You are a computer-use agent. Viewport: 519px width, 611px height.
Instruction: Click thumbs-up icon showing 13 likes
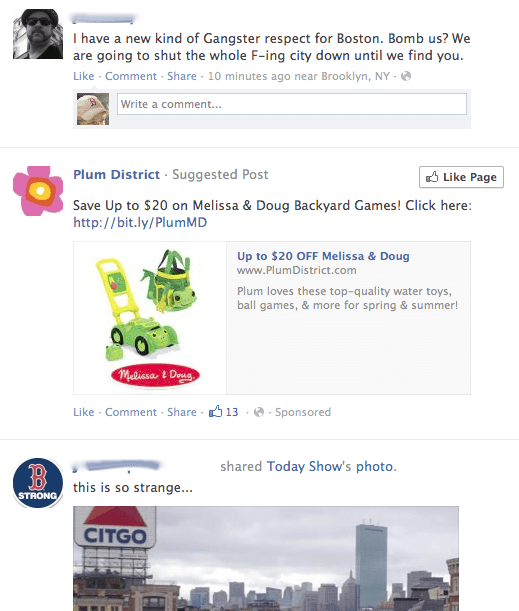(215, 411)
